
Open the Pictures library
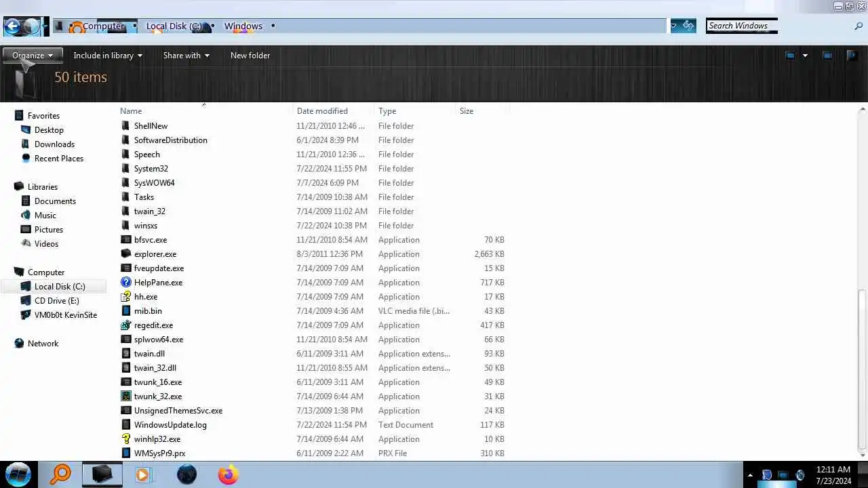(x=49, y=230)
